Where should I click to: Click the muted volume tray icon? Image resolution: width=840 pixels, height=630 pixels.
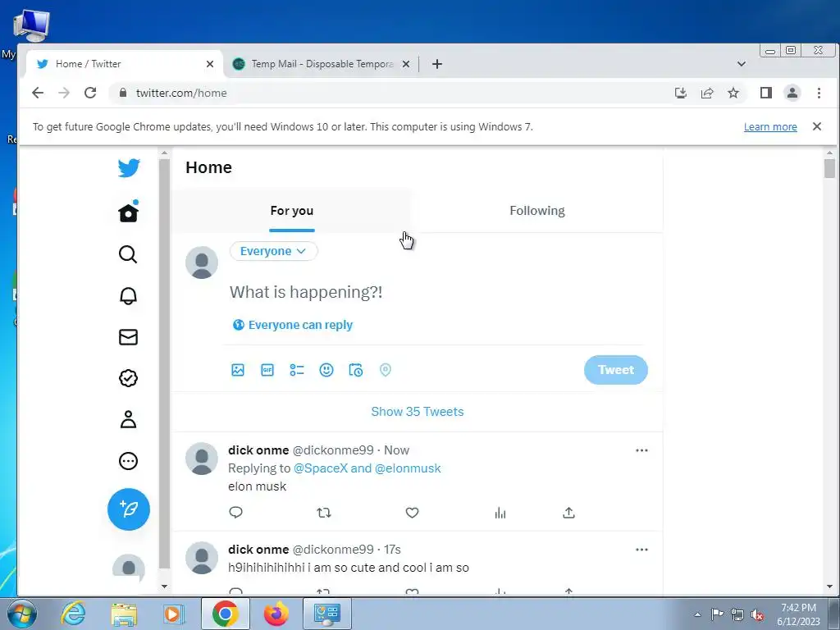(x=757, y=614)
